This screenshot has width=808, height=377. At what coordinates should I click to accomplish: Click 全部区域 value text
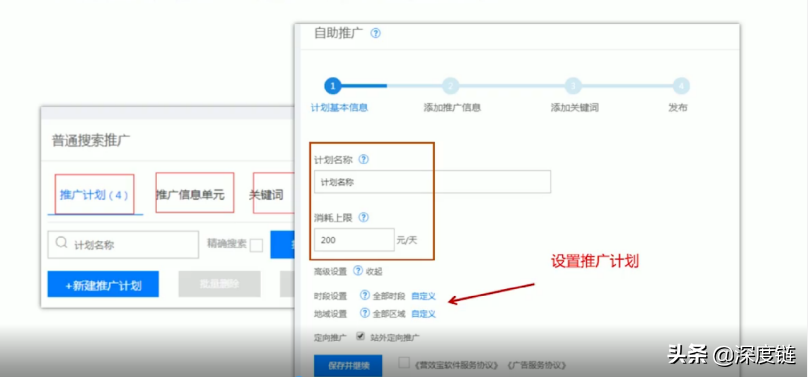389,314
